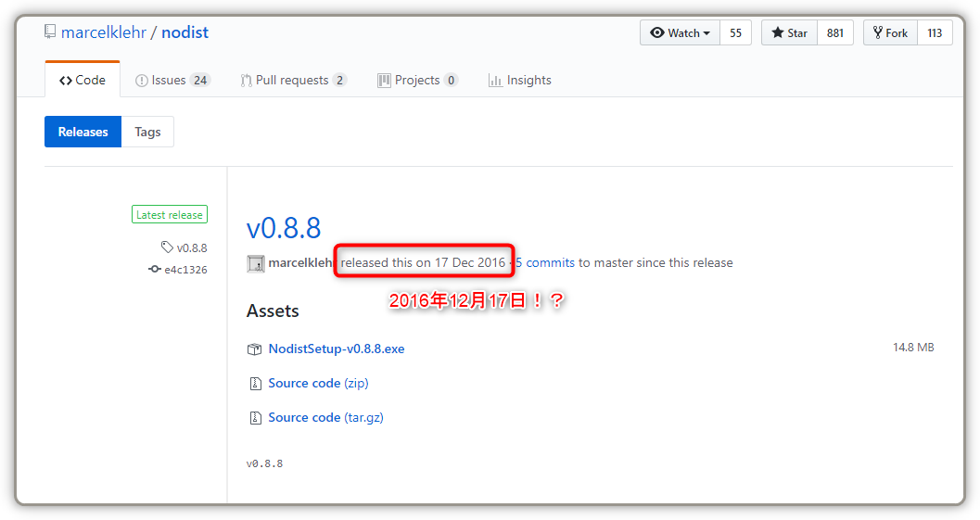Click the tag icon next to v0.8.8
The width and height of the screenshot is (980, 520).
tap(167, 247)
